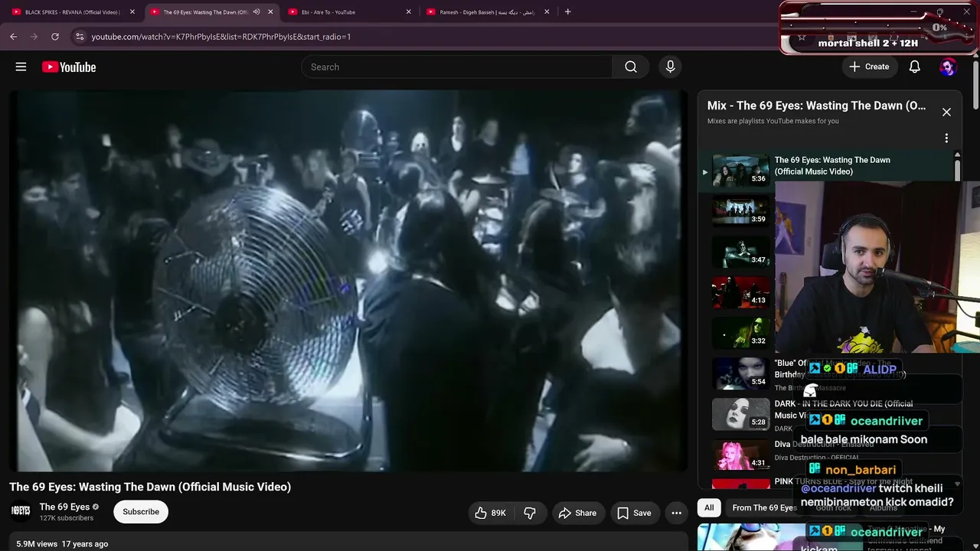Close the Ramesh - Digeh Basseh tab

546,11
